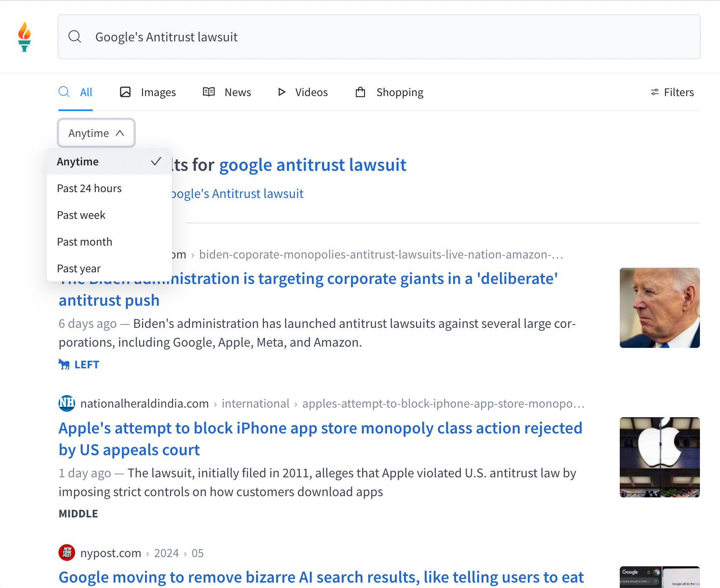Open Google bizarre AI search results headline
The height and width of the screenshot is (588, 720).
[321, 577]
